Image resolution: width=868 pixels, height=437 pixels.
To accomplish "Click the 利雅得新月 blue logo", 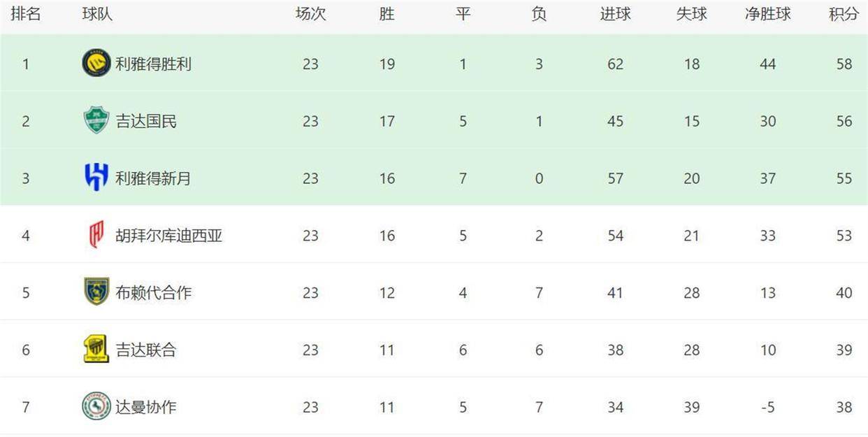I will pos(96,178).
